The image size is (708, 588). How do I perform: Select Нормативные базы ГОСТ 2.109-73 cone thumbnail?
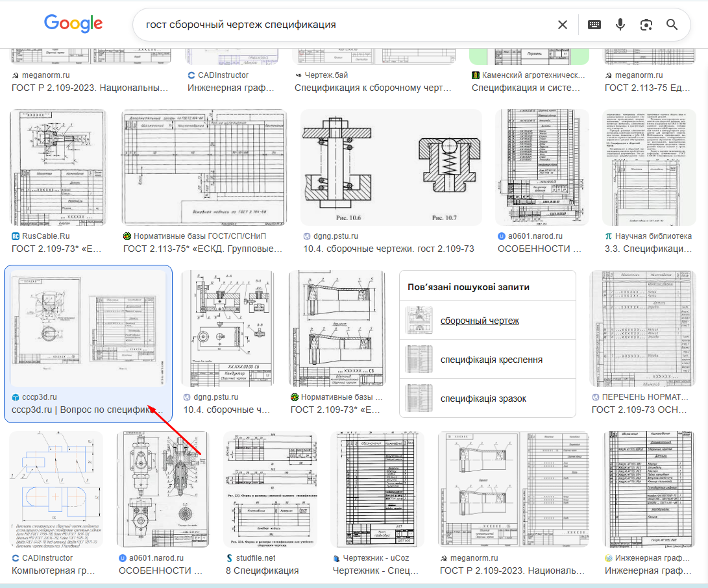[x=337, y=328]
